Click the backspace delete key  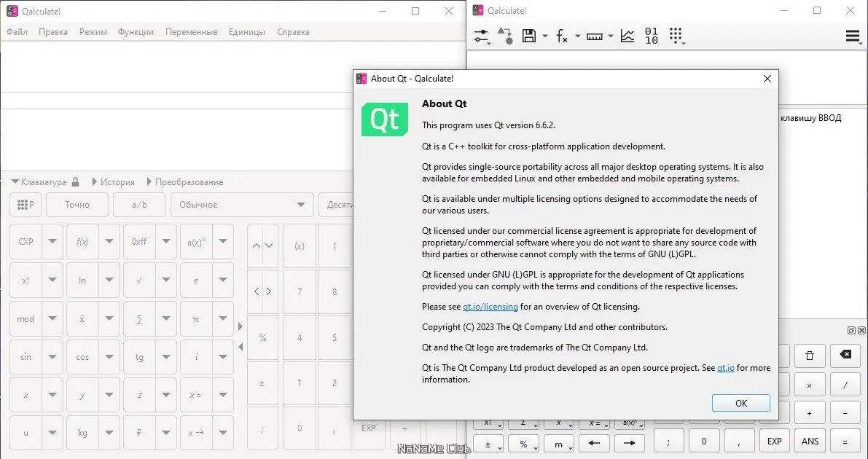coord(845,355)
